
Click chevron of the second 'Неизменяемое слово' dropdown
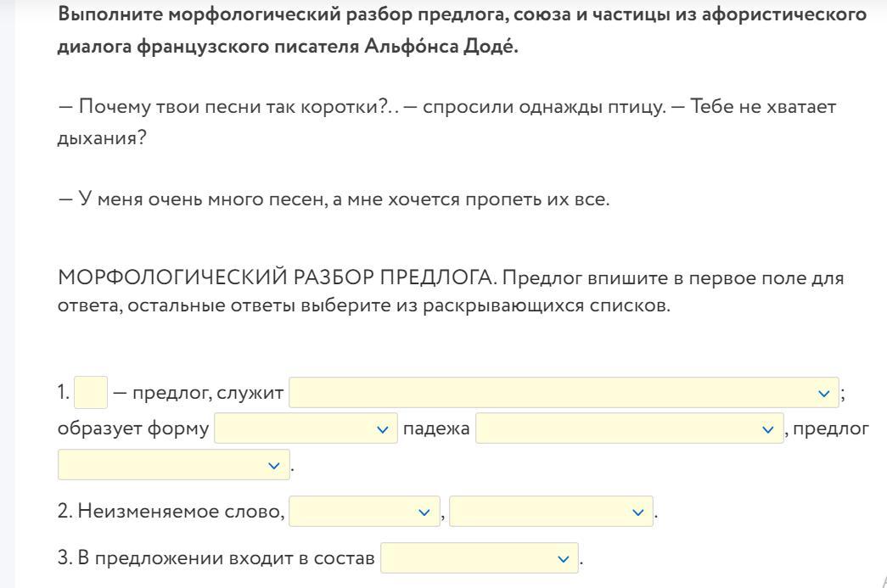coord(638,512)
